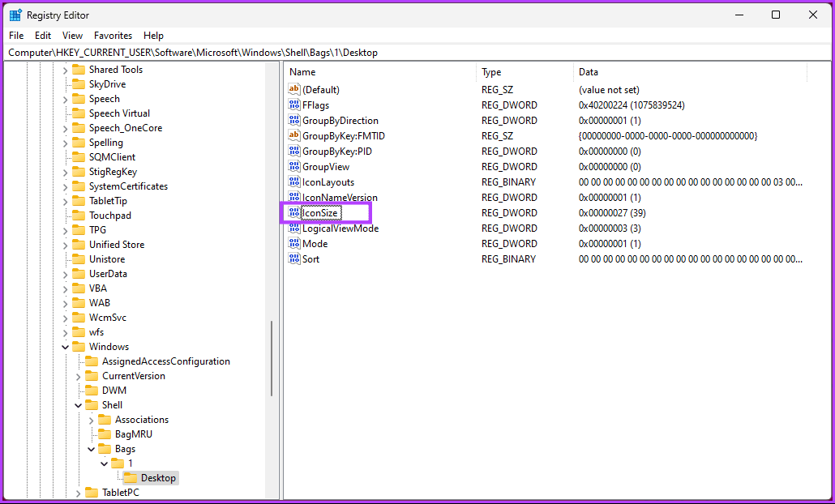835x504 pixels.
Task: Click the GroupByDirection DWORD icon
Action: [x=294, y=120]
